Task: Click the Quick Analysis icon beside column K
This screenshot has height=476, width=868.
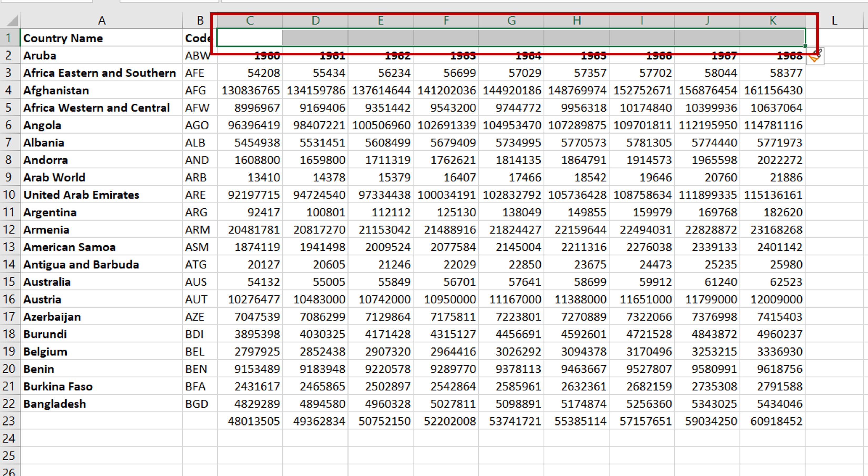Action: click(815, 56)
